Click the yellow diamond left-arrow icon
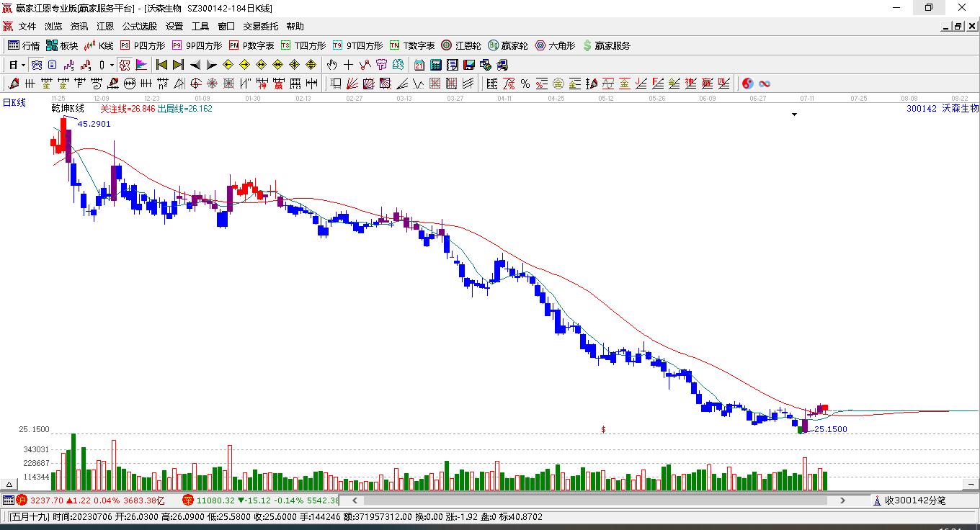980x530 pixels. (228, 65)
